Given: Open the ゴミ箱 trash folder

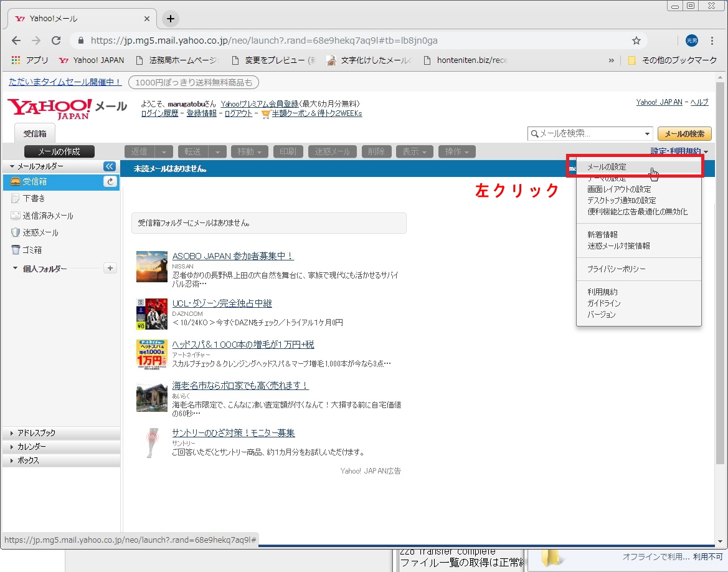Looking at the screenshot, I should [32, 250].
